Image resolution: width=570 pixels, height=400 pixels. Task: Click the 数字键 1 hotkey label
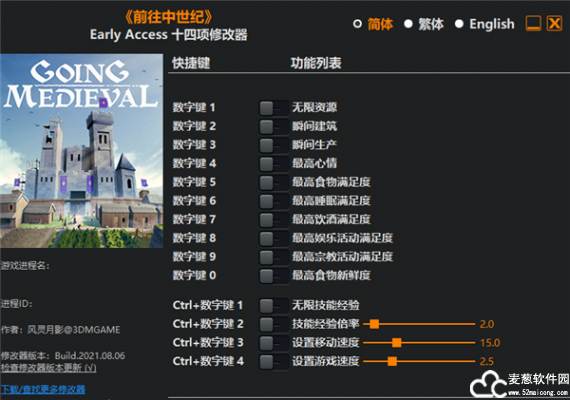(194, 108)
